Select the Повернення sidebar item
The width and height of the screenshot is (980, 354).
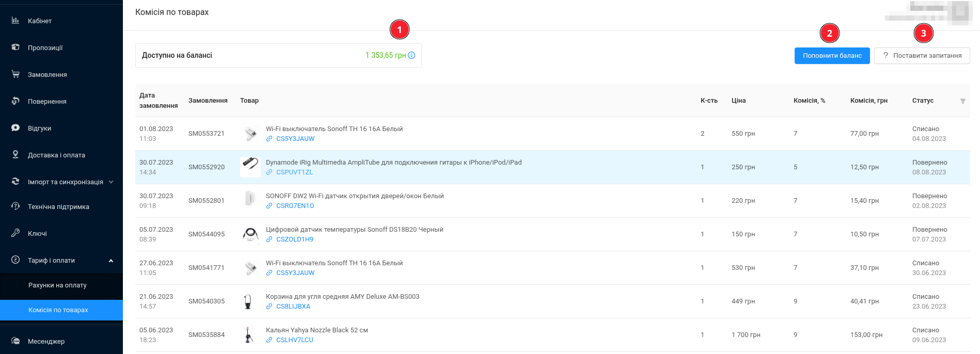(47, 101)
